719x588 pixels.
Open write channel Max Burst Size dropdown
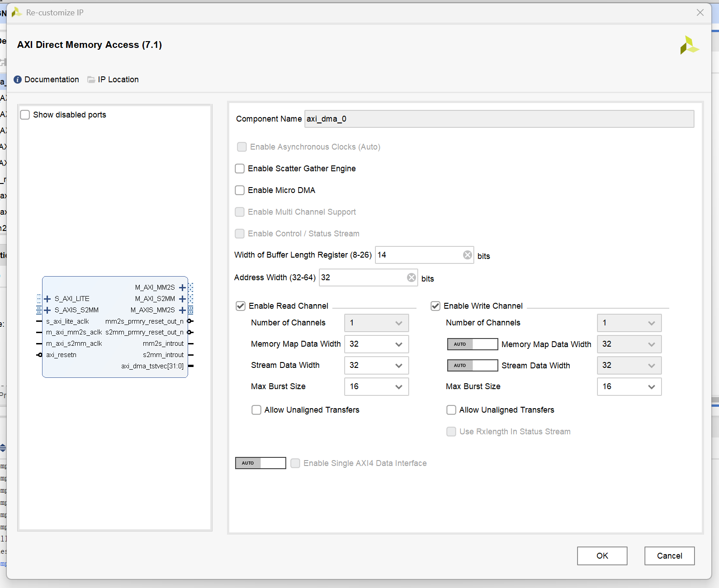629,387
